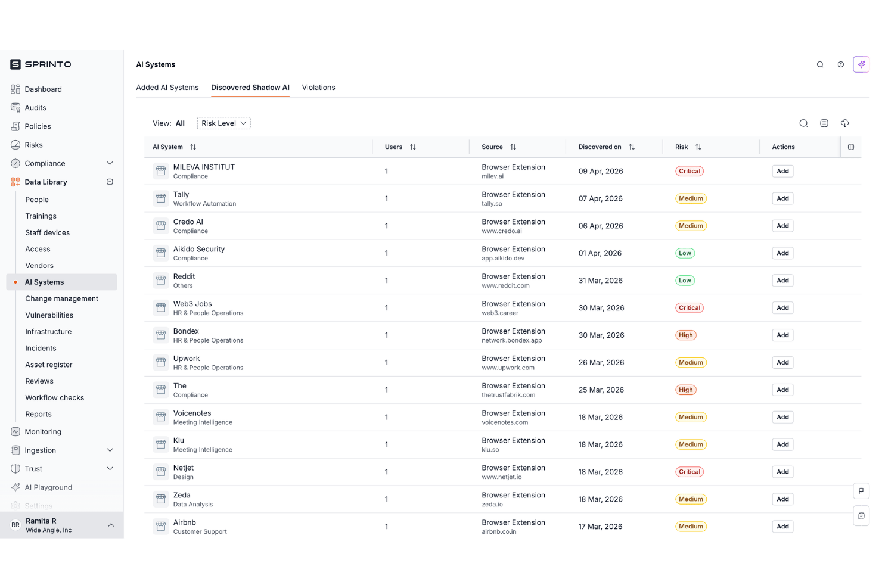Sort by Source column
Viewport: 882px width, 588px height.
pos(513,147)
